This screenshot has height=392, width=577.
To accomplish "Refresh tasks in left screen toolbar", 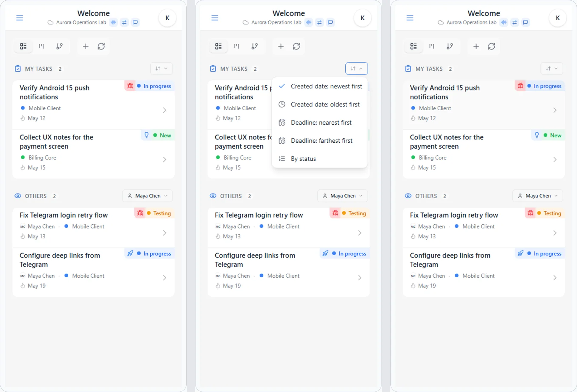I will (101, 46).
